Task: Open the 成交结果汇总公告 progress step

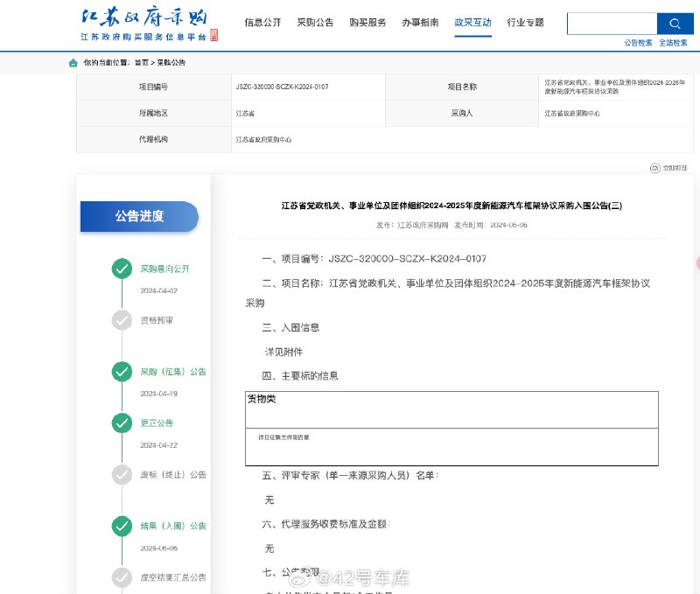Action: tap(173, 577)
